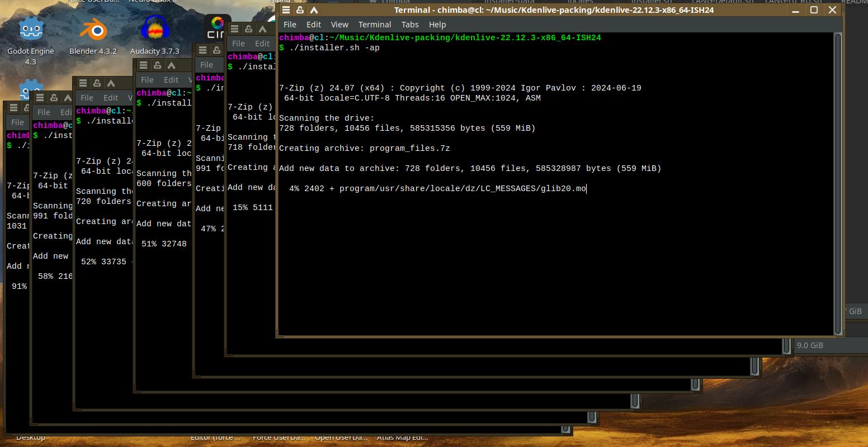Click 'Creating archive: program_files.7z' text
Viewport: 868px width, 447px height.
(365, 148)
